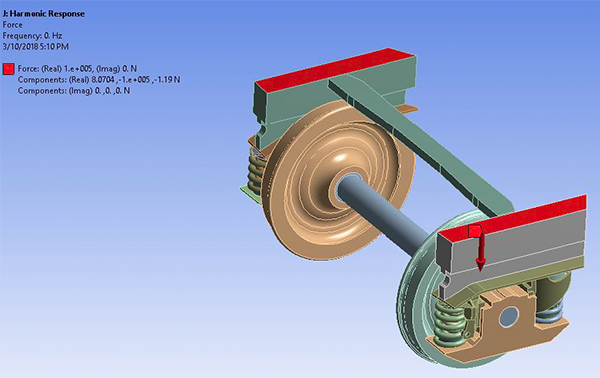Click the red Force legend swatch
600x378 pixels.
(x=8, y=69)
